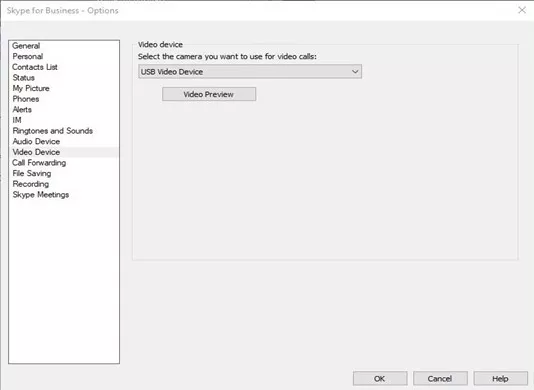Click the Video Preview button
The width and height of the screenshot is (534, 390).
[x=209, y=94]
